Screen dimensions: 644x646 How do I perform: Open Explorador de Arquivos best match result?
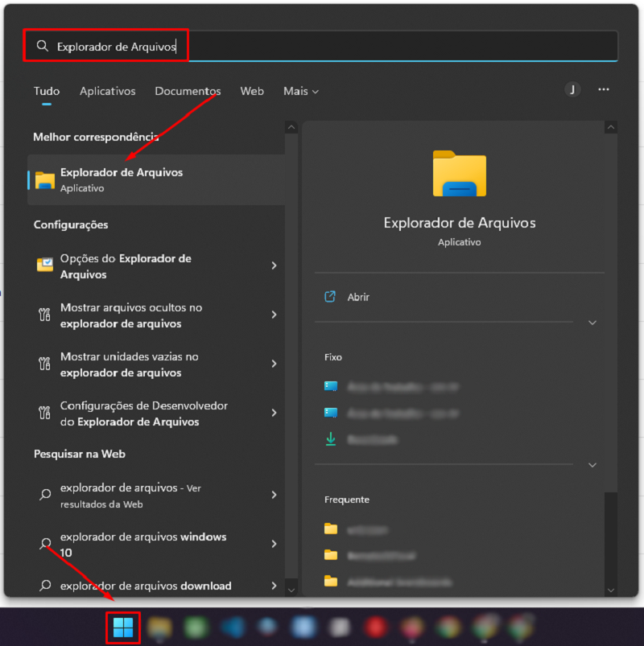click(x=156, y=179)
